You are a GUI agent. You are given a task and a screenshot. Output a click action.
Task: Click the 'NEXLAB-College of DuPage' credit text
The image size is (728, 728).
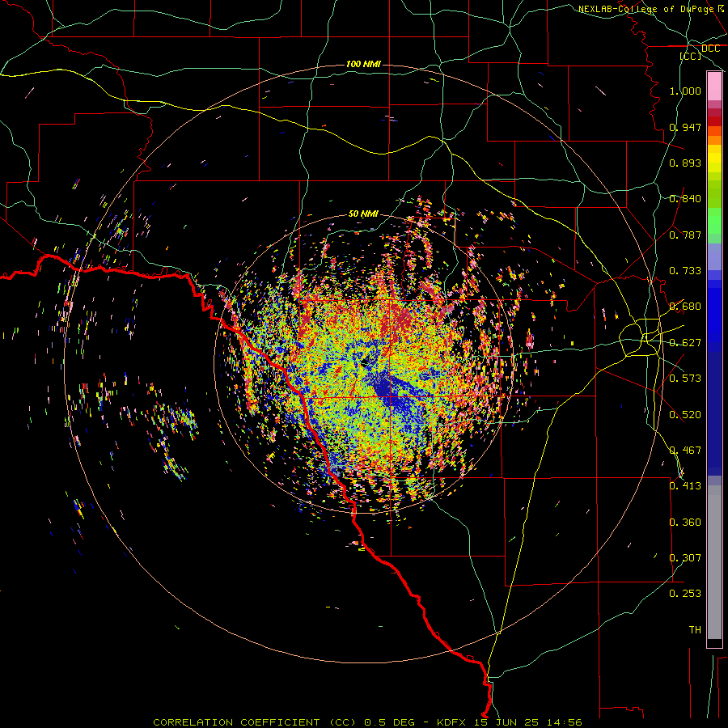pos(645,9)
